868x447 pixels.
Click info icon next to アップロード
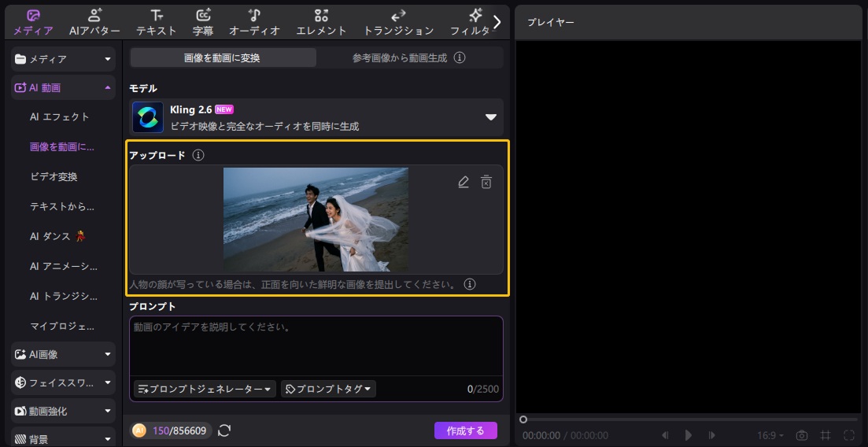click(x=198, y=155)
